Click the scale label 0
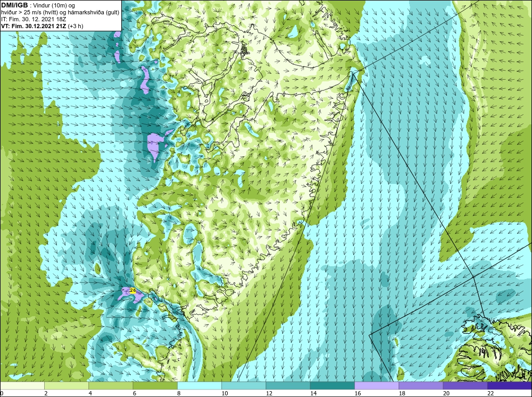The height and width of the screenshot is (397, 532). tap(2, 393)
